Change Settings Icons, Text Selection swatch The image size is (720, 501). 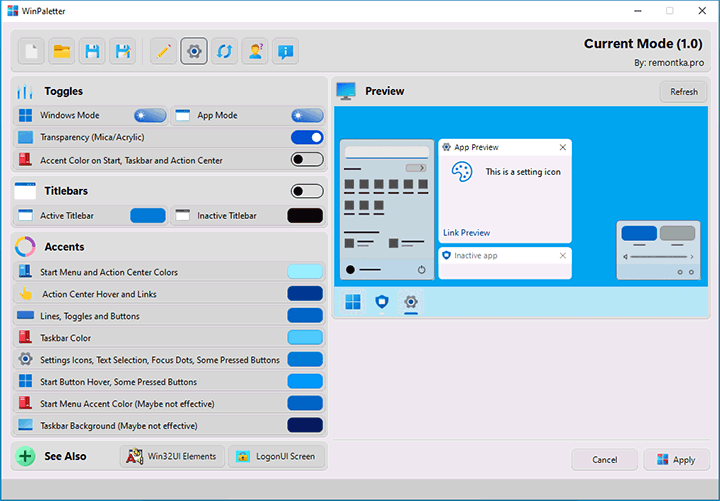click(305, 360)
